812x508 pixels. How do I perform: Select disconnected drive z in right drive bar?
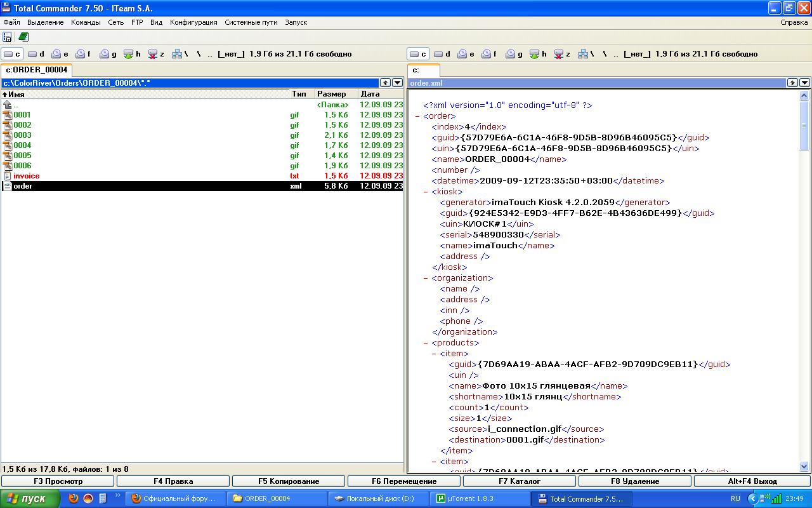coord(562,54)
